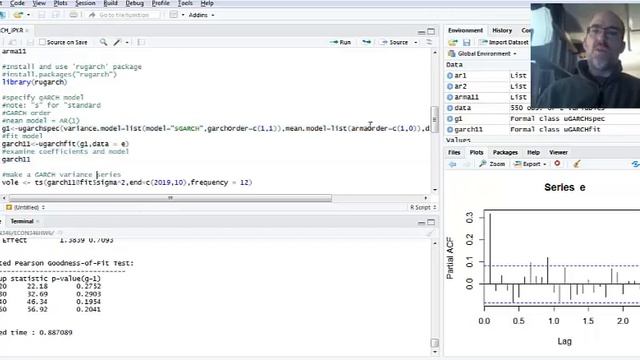Image resolution: width=640 pixels, height=360 pixels.
Task: Click the Save workspace icon in Environment
Action: pos(467,42)
